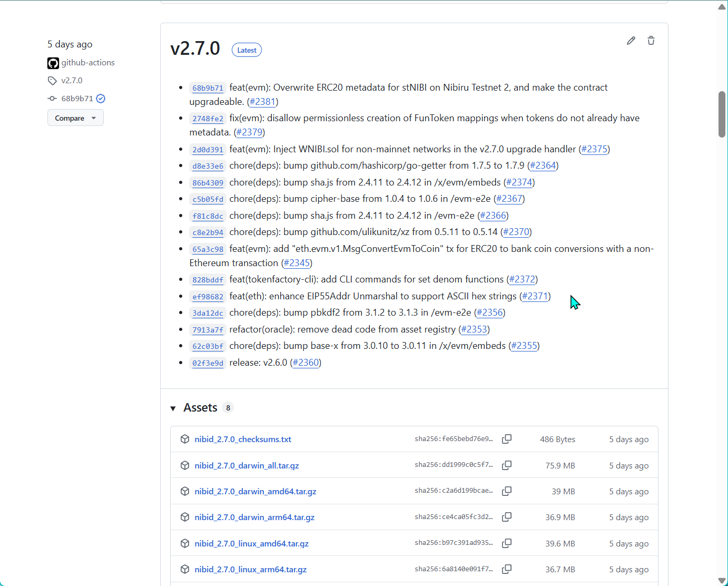Copy sha256 for nibid_2.7.0_darwin_amd64.tar.gz
Image resolution: width=728 pixels, height=586 pixels.
coord(507,491)
